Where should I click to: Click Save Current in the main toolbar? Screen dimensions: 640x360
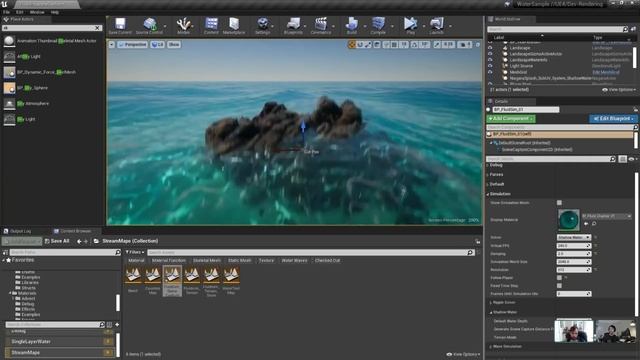(x=120, y=26)
